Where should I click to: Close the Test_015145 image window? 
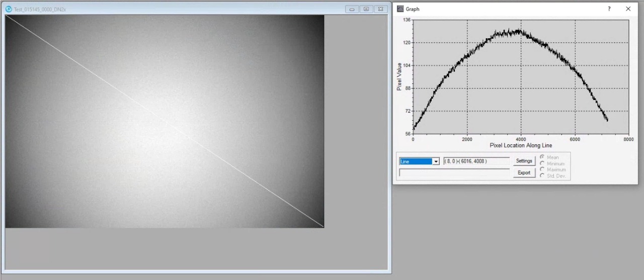381,9
